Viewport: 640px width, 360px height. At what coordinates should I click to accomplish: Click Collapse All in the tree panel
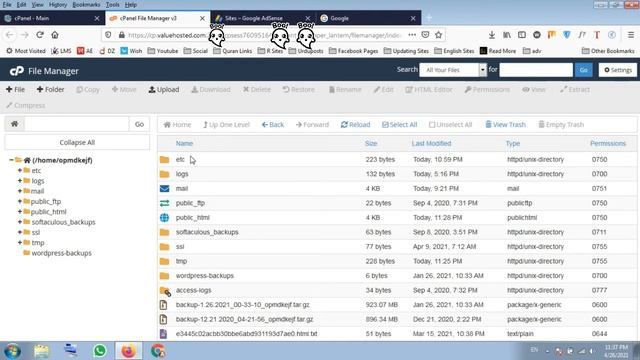77,142
